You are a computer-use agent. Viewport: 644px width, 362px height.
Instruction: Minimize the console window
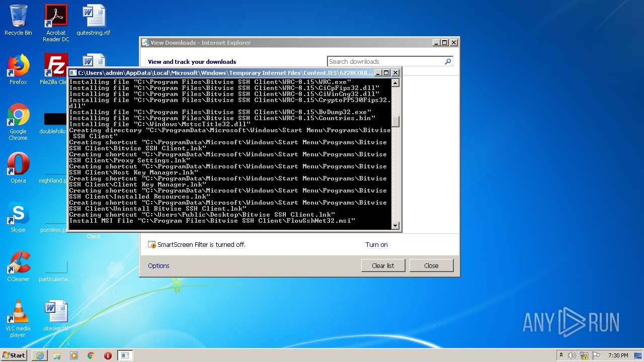[x=379, y=73]
